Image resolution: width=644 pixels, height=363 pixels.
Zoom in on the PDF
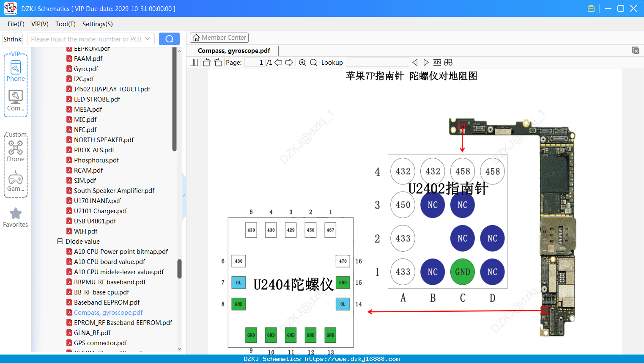click(302, 62)
